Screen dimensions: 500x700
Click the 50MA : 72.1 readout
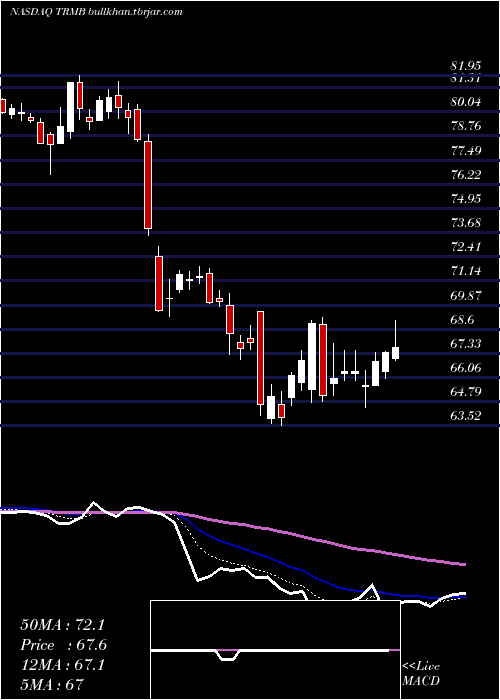[62, 625]
